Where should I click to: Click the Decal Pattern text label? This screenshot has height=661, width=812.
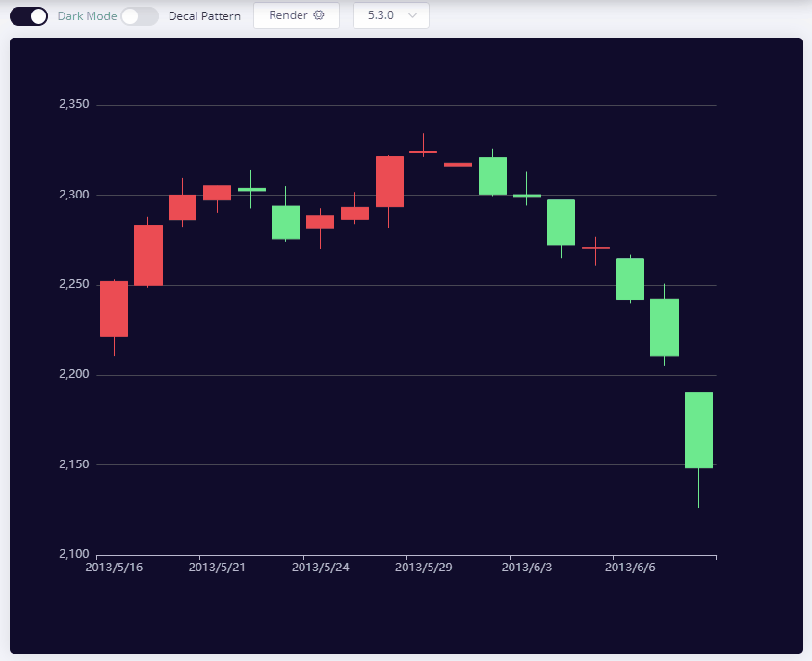point(203,15)
